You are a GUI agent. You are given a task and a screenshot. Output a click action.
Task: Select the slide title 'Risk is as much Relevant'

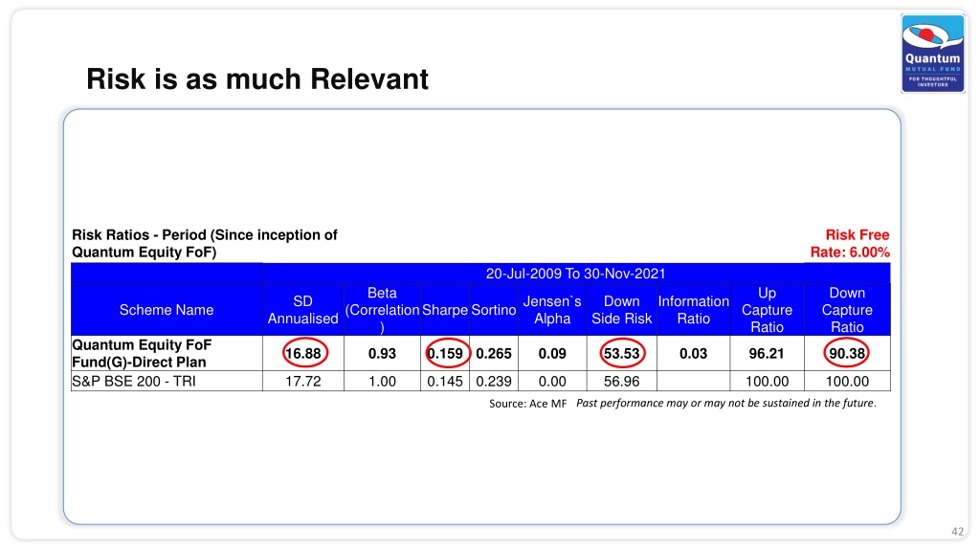[256, 79]
